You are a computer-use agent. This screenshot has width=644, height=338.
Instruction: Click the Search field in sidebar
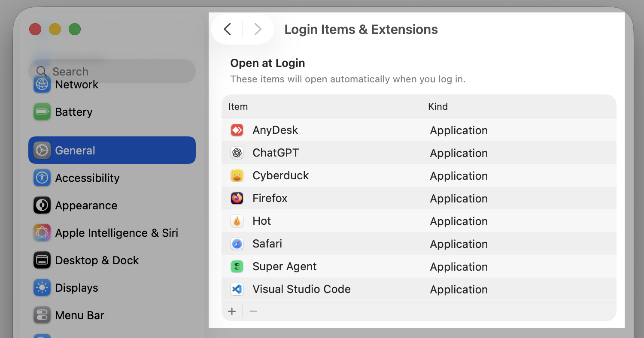112,71
